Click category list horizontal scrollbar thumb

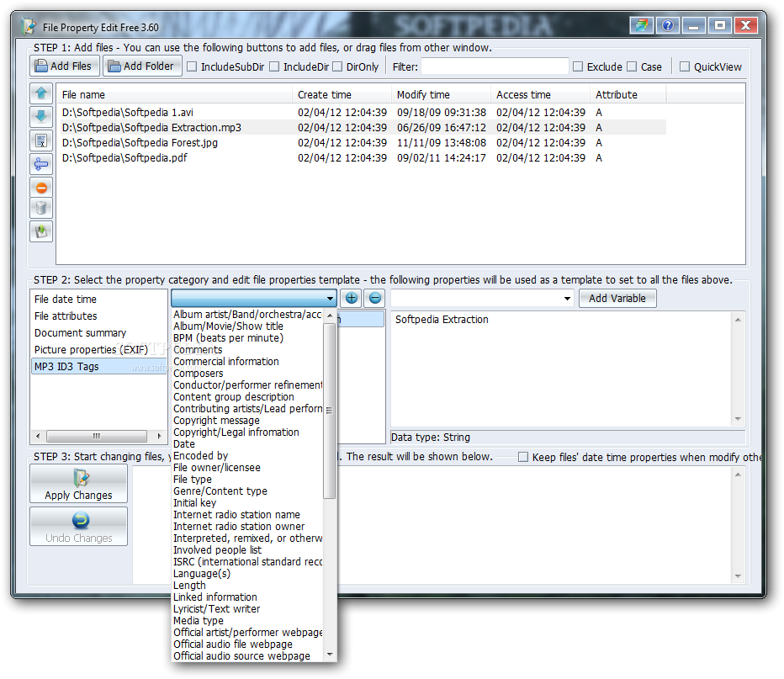[97, 436]
